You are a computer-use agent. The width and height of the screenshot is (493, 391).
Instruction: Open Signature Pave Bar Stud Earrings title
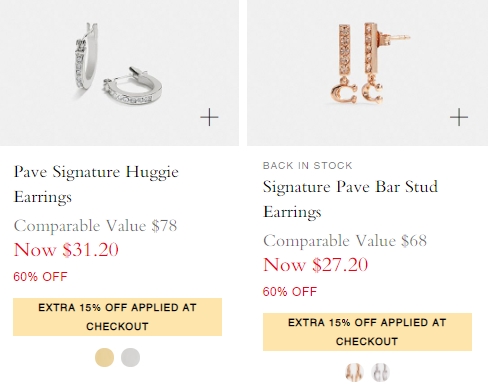tap(350, 199)
